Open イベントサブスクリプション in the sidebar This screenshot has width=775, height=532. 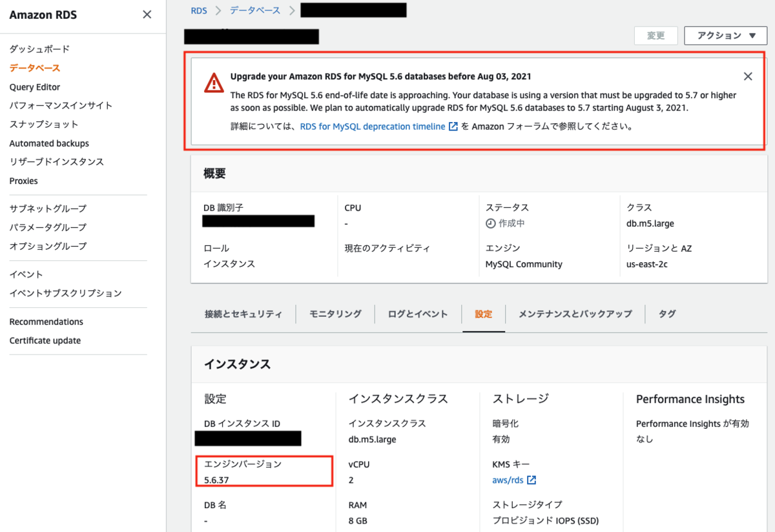click(65, 293)
